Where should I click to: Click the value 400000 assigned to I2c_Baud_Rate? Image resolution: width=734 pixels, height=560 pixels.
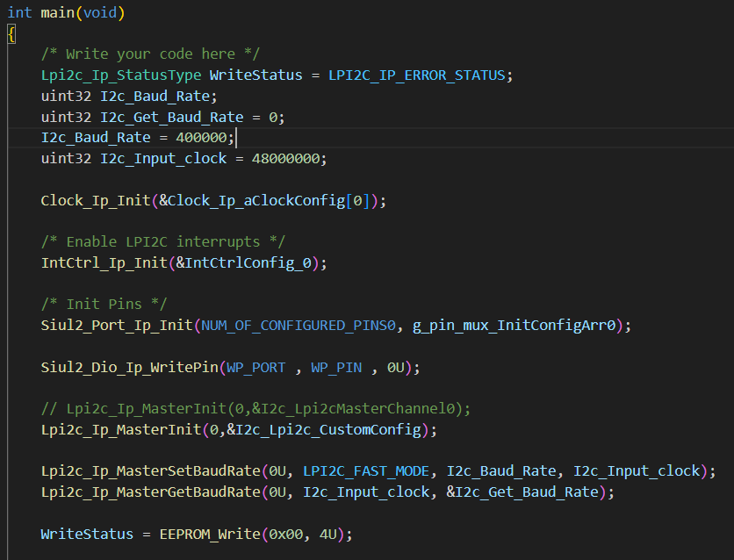coord(205,137)
